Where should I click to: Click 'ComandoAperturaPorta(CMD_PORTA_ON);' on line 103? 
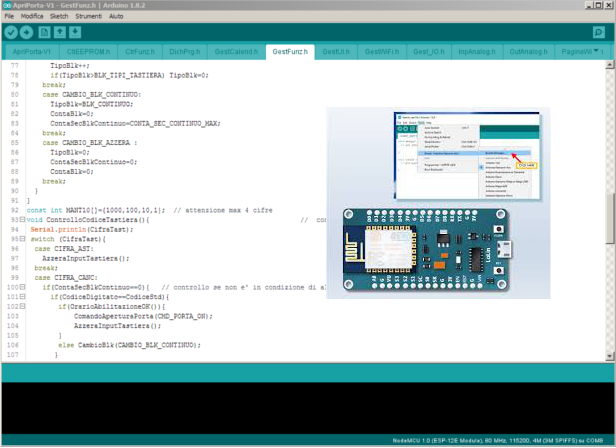143,316
